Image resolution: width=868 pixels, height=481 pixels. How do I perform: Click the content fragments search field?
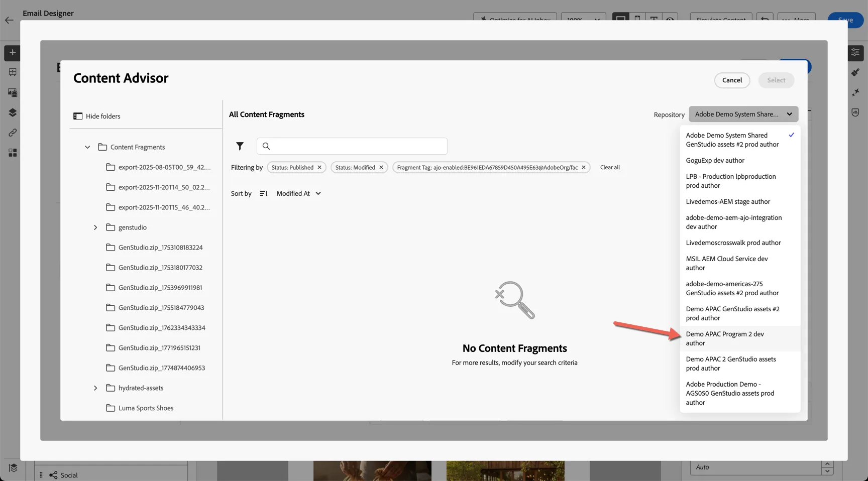point(352,146)
